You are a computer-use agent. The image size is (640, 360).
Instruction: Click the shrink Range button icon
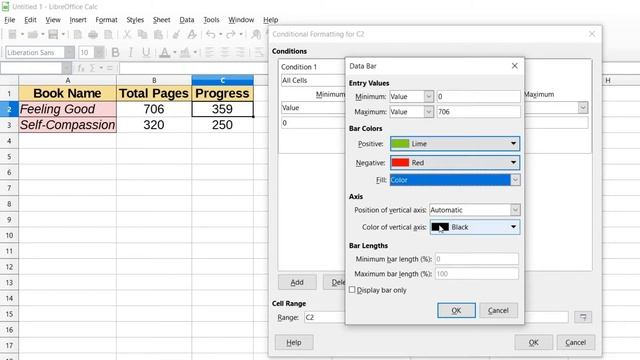point(583,317)
